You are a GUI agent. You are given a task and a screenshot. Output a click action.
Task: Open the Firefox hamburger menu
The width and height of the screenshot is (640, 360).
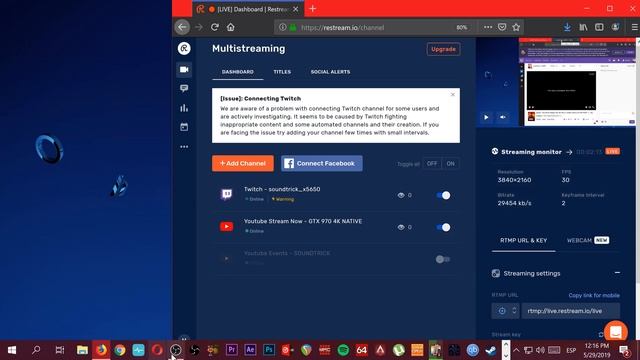tap(634, 27)
